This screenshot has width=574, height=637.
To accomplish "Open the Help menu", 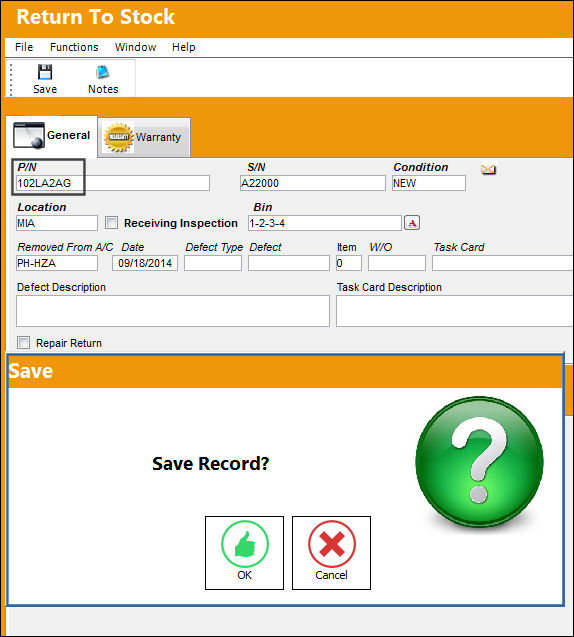I will tap(183, 47).
